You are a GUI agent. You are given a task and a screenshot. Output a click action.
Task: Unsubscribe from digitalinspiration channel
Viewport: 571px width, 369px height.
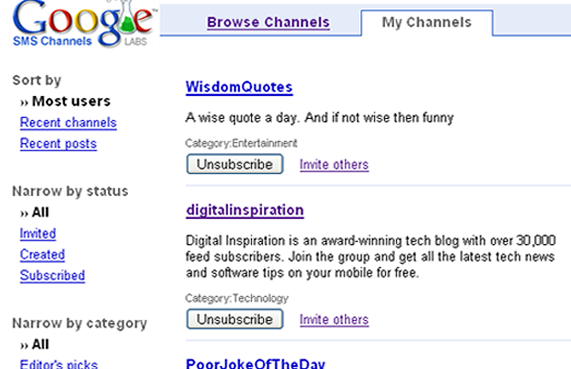click(235, 319)
